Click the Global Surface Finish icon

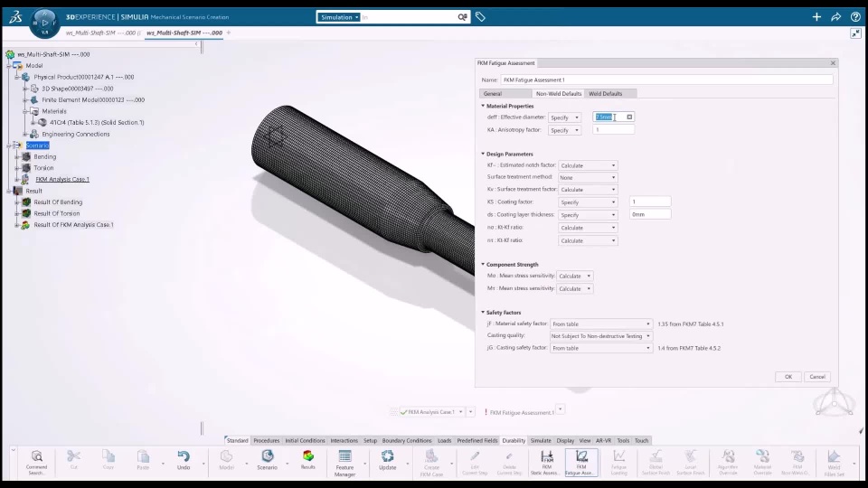(656, 456)
